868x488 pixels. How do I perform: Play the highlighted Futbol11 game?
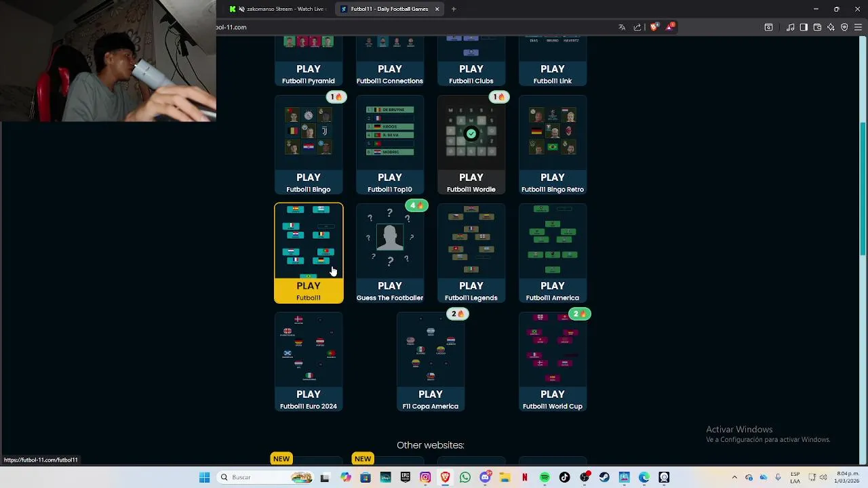[309, 253]
